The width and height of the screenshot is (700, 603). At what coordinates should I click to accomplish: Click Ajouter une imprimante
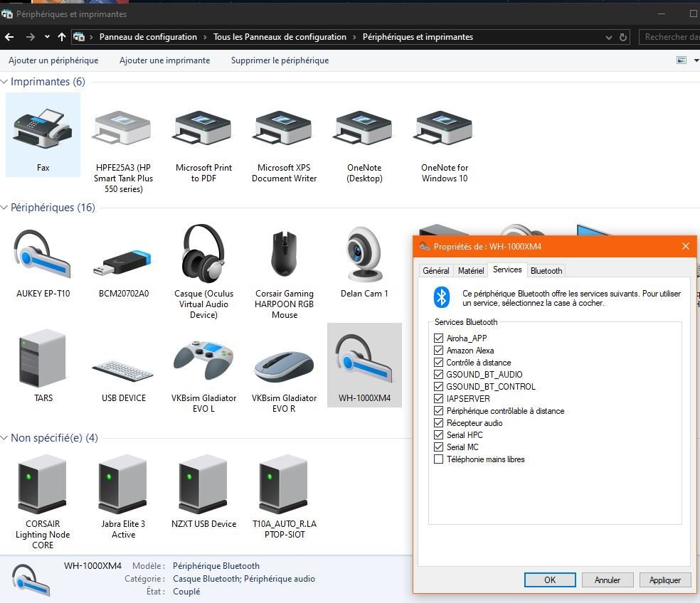(165, 60)
